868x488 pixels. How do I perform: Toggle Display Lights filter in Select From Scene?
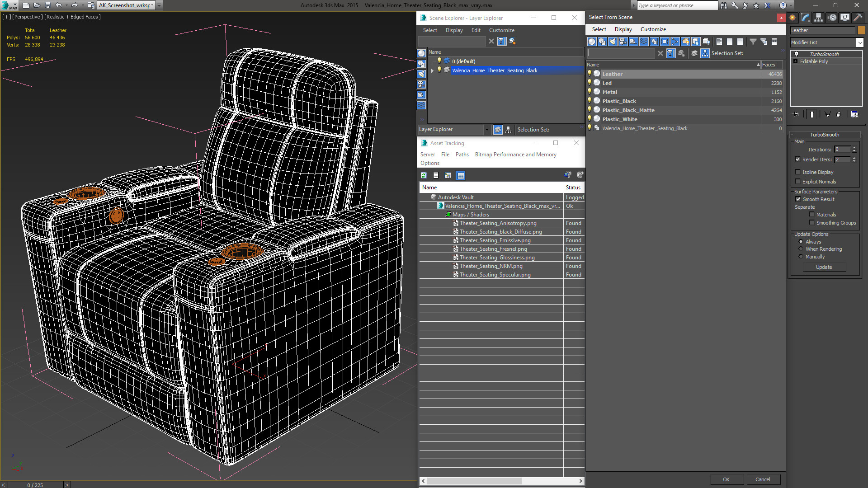pos(613,42)
